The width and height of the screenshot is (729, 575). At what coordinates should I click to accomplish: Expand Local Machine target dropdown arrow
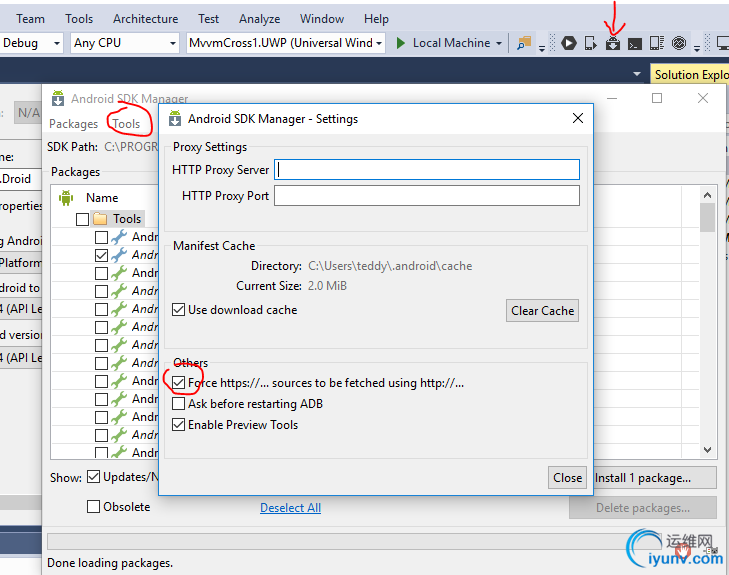tap(499, 44)
